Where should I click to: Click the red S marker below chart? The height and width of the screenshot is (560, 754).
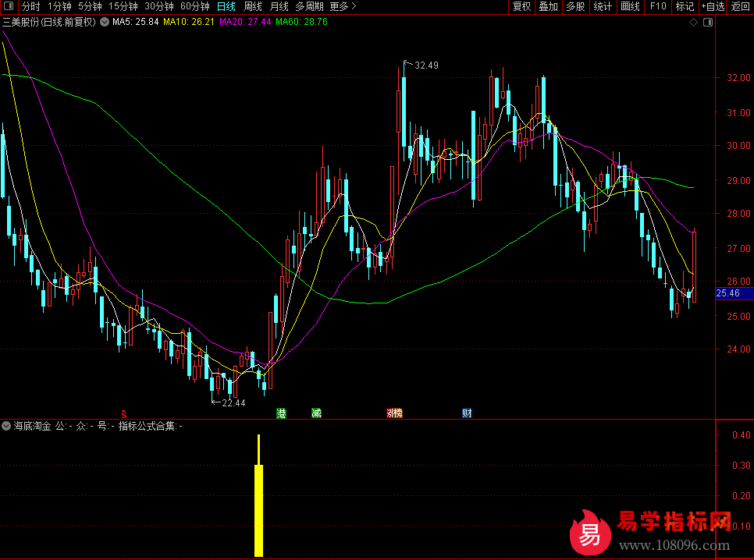pos(123,413)
